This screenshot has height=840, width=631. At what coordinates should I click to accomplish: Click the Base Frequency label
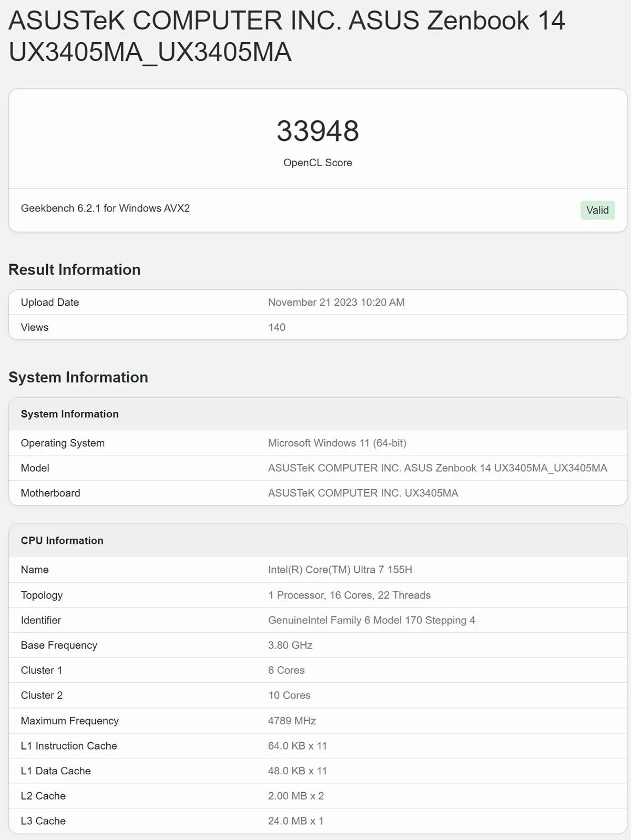click(x=59, y=645)
